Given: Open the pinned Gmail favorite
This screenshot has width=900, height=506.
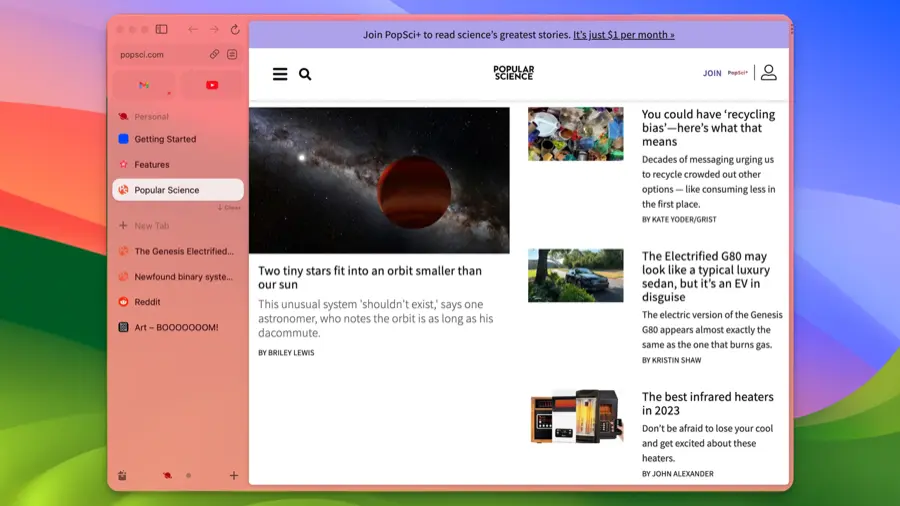Looking at the screenshot, I should coord(144,85).
